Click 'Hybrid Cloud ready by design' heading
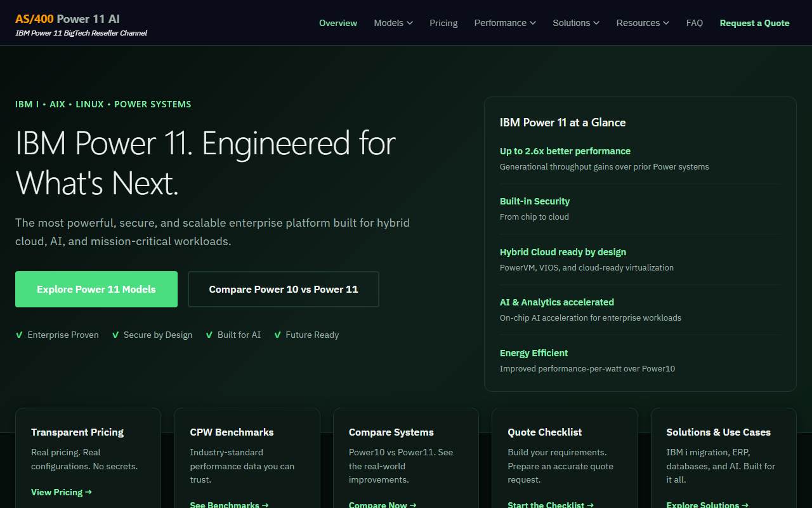Viewport: 812px width, 508px height. (563, 252)
